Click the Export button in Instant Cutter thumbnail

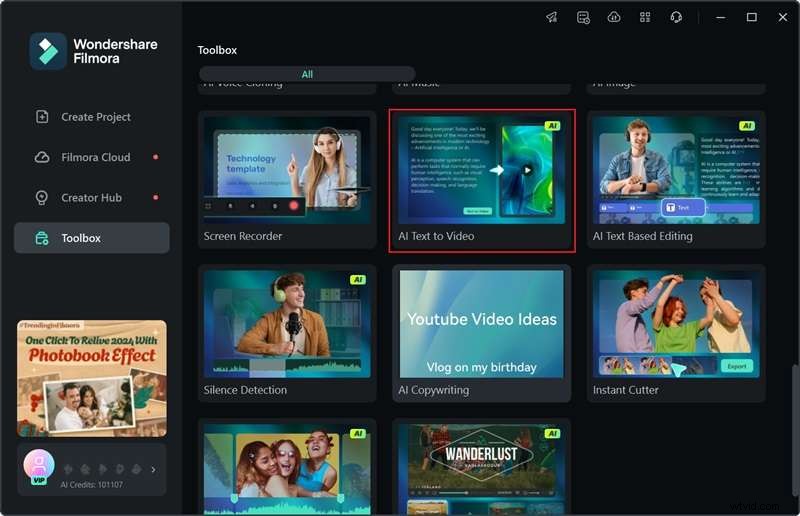click(737, 366)
